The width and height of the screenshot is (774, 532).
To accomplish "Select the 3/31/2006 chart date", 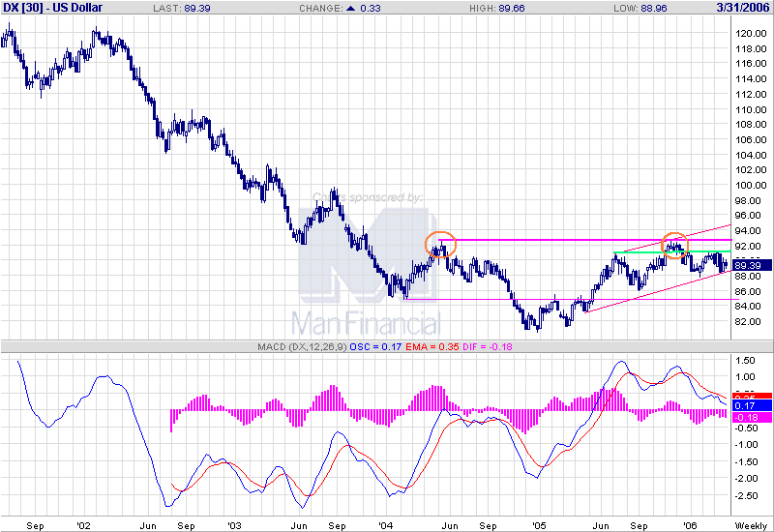I will point(743,8).
